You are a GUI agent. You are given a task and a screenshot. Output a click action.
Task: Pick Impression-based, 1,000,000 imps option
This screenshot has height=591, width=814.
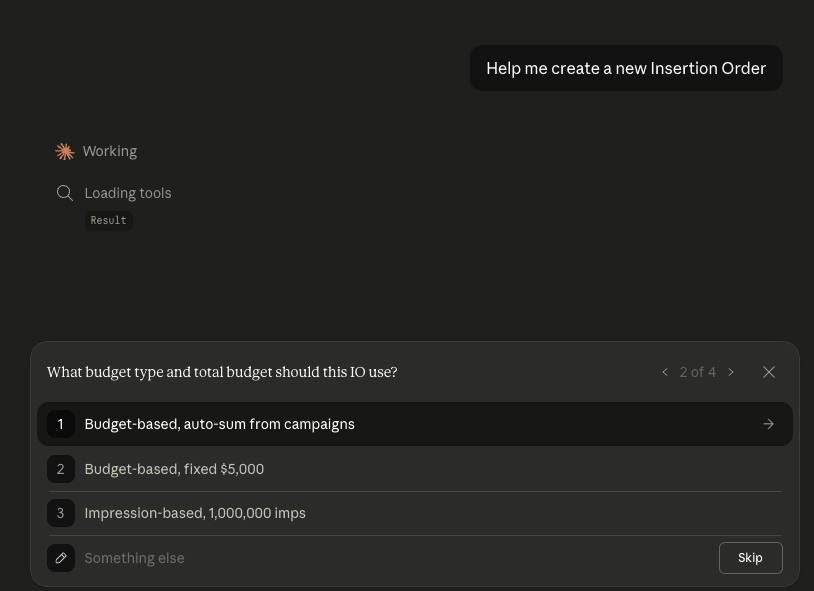click(415, 513)
